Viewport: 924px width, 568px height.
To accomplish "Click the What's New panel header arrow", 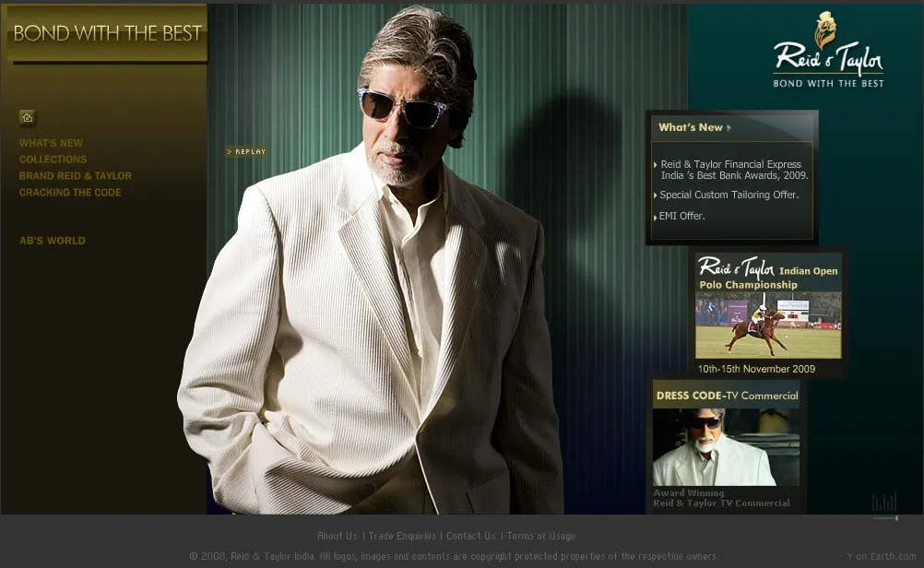I will 729,128.
